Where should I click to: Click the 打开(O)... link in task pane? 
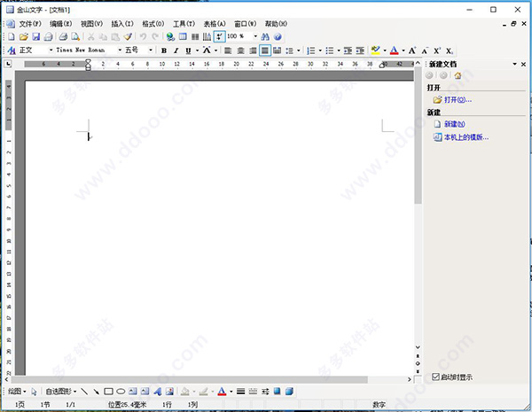(x=458, y=100)
